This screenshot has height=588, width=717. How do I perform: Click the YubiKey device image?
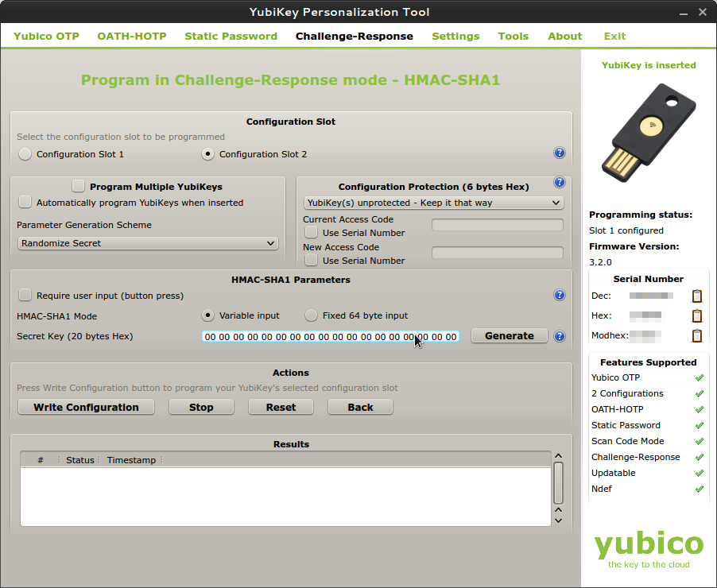pos(649,137)
